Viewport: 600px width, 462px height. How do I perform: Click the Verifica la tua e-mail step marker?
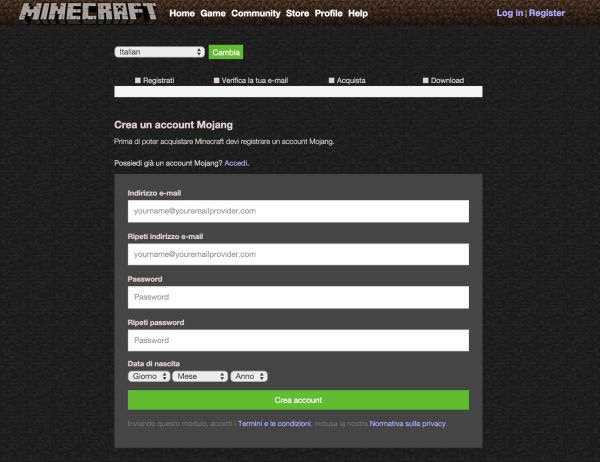[251, 80]
